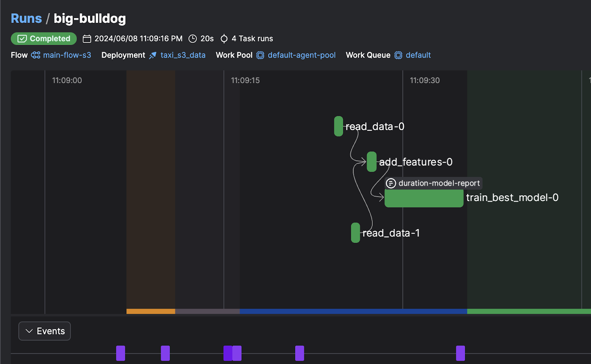Select the add_features-0 task node
The image size is (591, 364).
(x=372, y=162)
